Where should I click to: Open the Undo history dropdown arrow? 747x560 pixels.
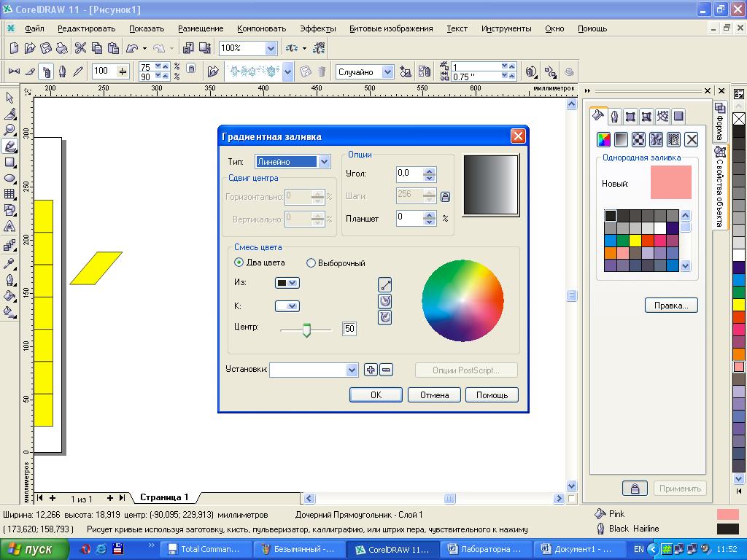click(x=144, y=48)
